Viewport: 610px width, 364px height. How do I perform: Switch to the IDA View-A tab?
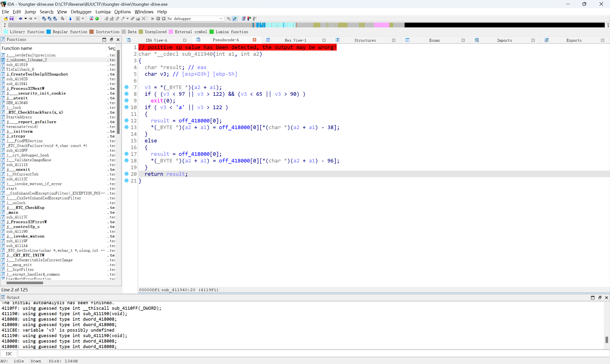(x=156, y=40)
